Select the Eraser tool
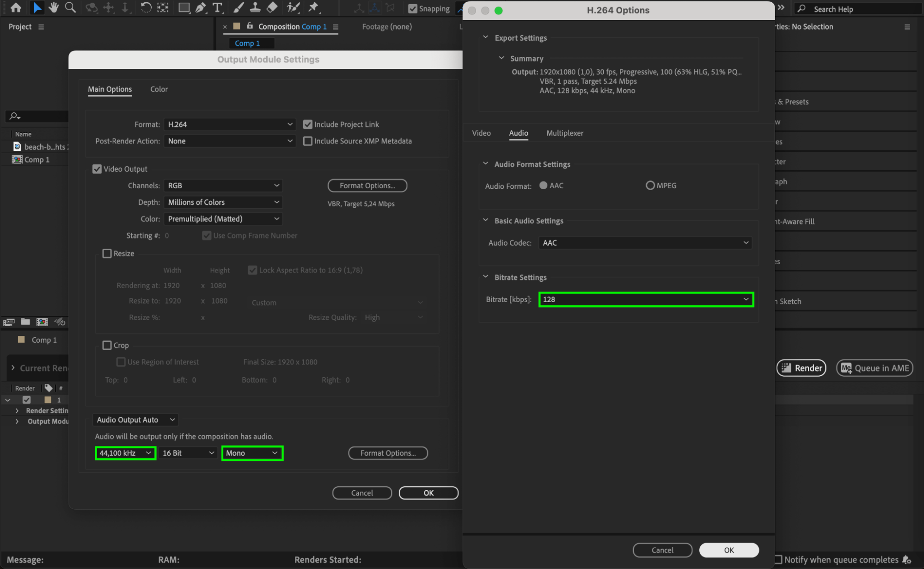Image resolution: width=924 pixels, height=569 pixels. tap(272, 7)
